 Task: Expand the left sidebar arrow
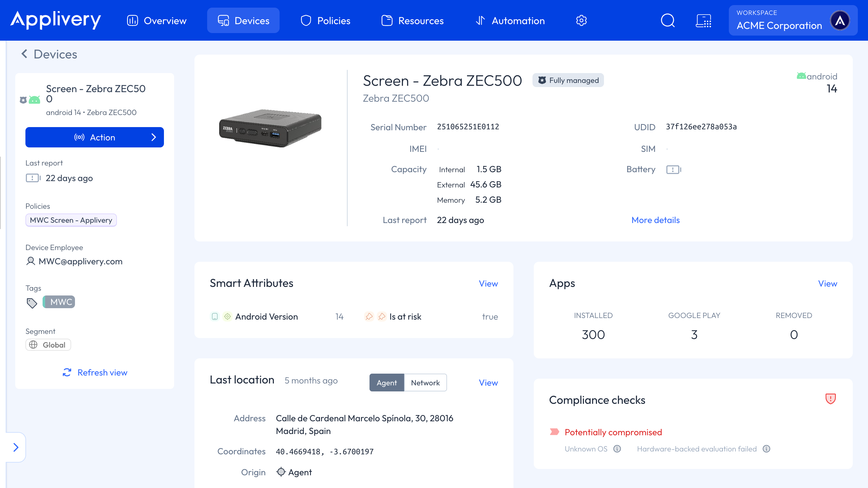click(x=16, y=447)
